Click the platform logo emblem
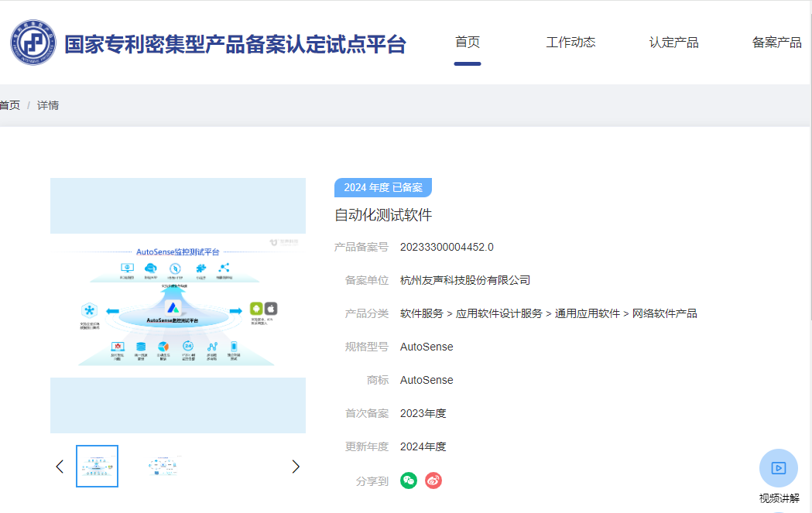 coord(33,43)
